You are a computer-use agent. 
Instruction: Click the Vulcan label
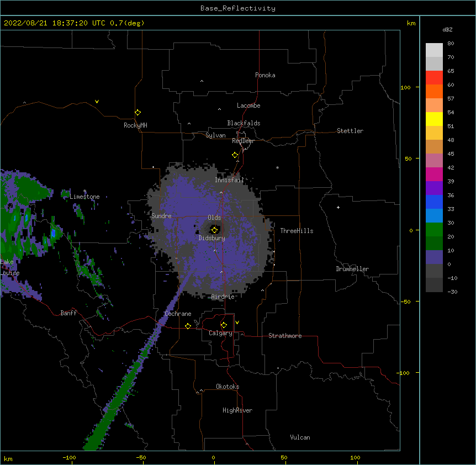tap(300, 437)
